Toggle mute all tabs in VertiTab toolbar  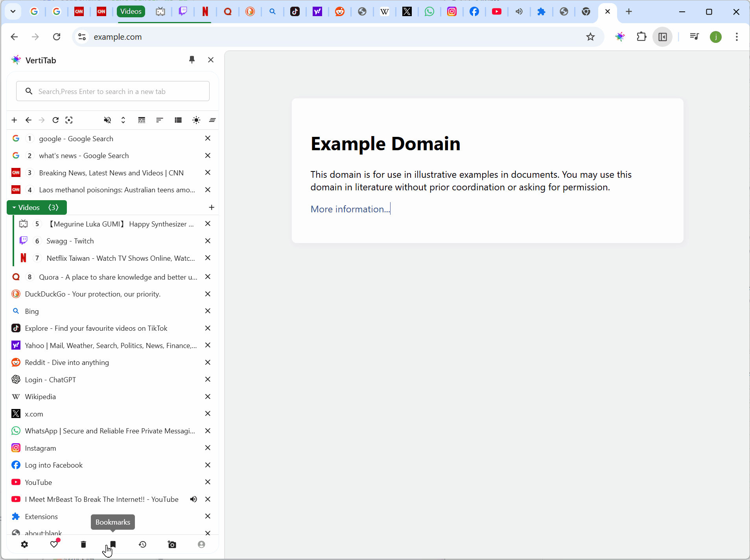tap(107, 120)
